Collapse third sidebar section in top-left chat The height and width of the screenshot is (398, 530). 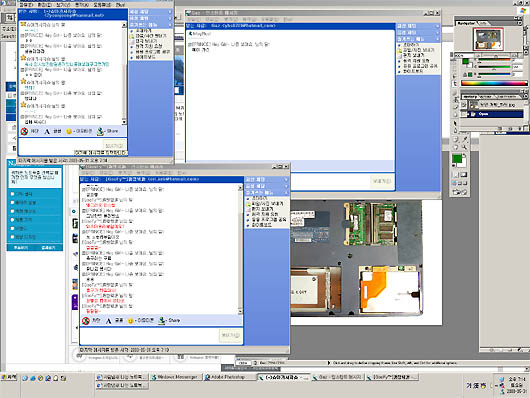pos(170,25)
